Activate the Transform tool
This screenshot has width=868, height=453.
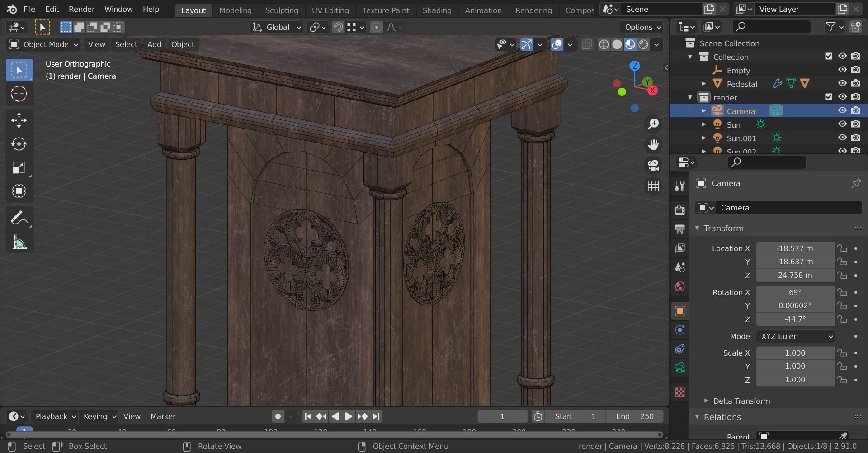tap(19, 191)
